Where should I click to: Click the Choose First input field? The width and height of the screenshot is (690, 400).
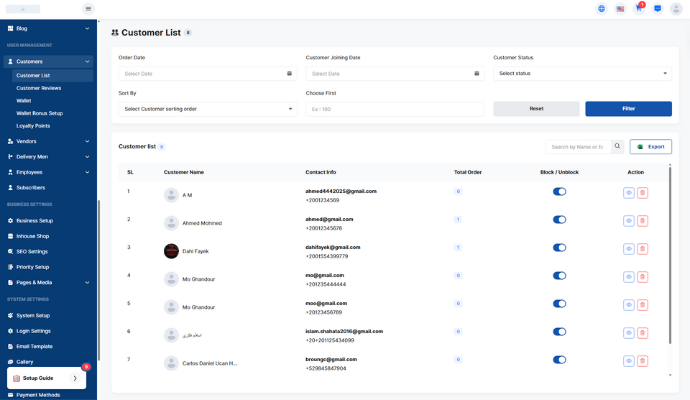(x=394, y=109)
